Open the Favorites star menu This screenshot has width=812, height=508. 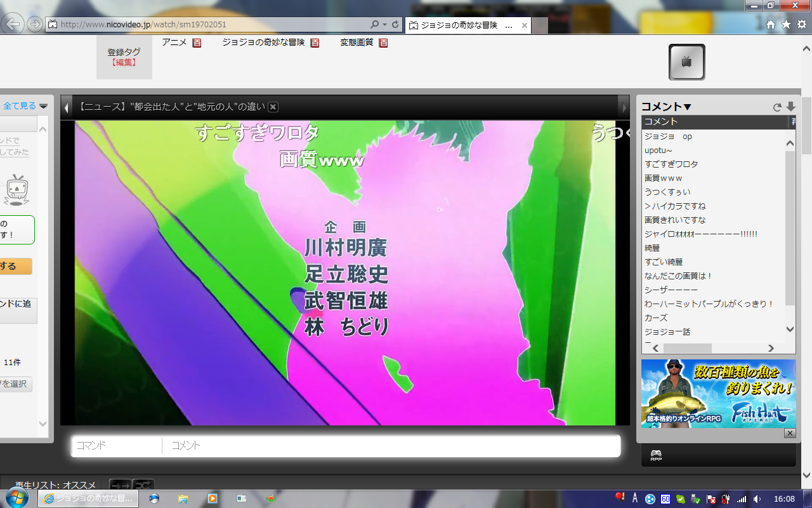(786, 25)
